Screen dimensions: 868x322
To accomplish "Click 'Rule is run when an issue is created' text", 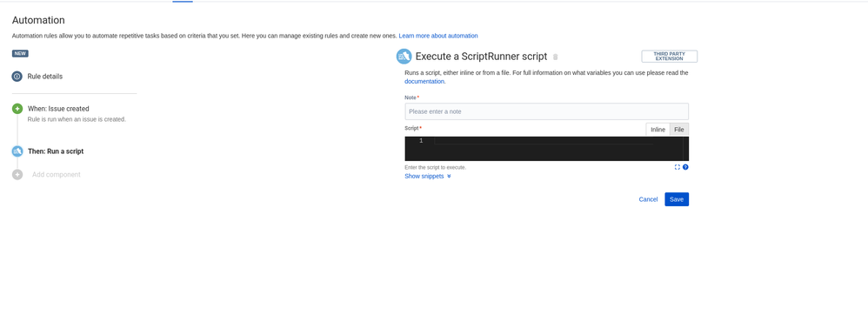I will 77,119.
